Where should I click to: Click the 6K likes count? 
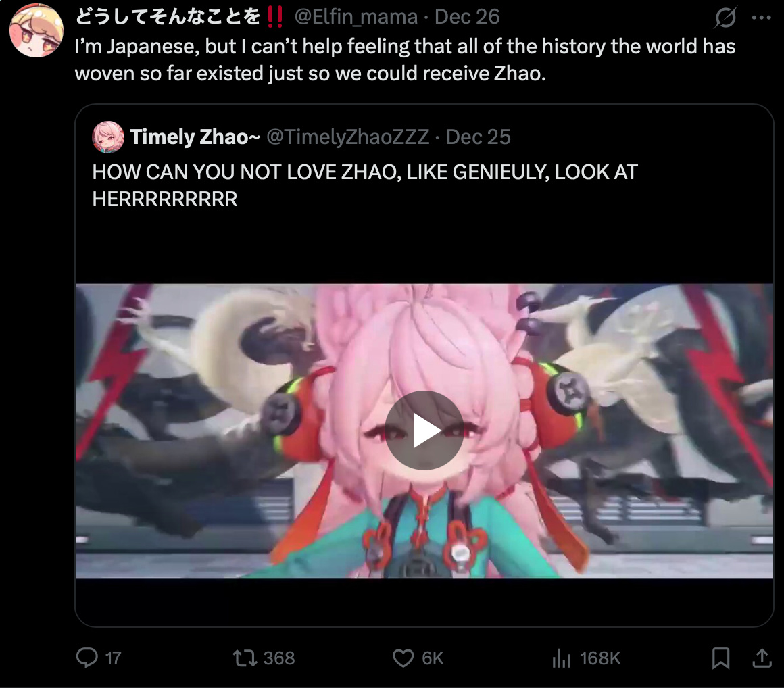(x=433, y=658)
